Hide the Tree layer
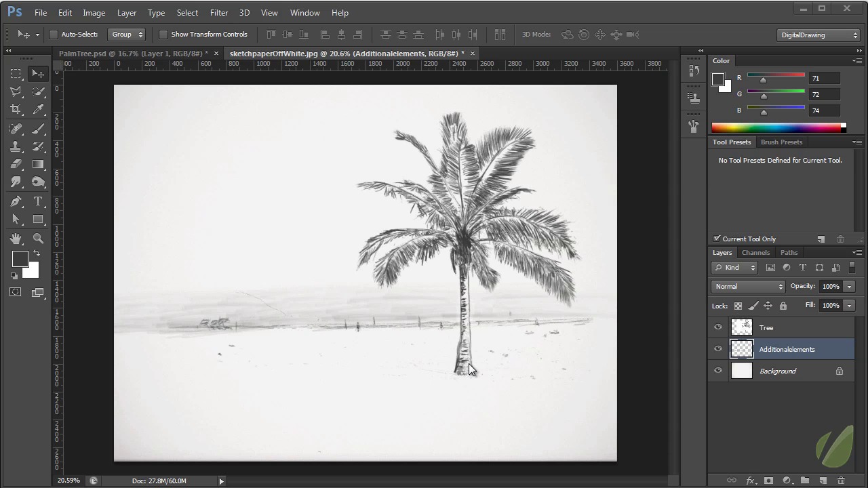868x488 pixels. point(718,327)
